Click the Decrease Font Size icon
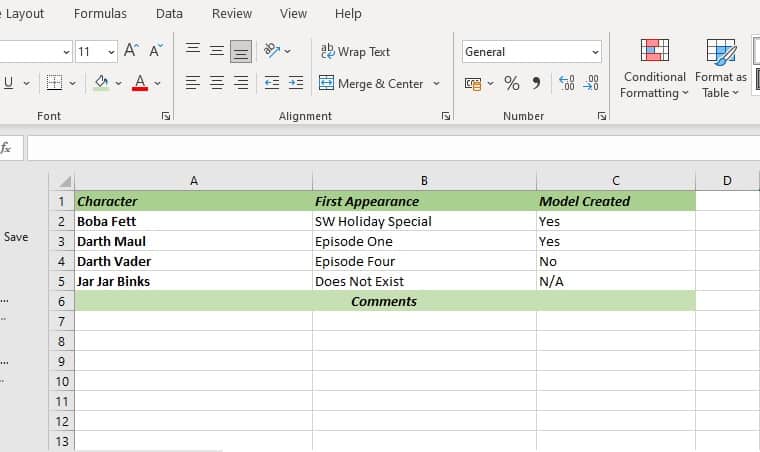 156,51
